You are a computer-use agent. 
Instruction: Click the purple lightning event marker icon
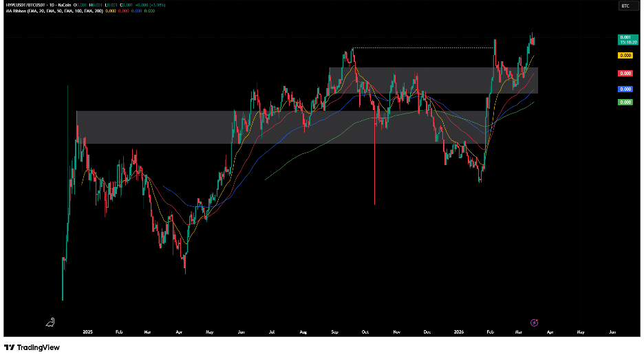click(x=535, y=322)
